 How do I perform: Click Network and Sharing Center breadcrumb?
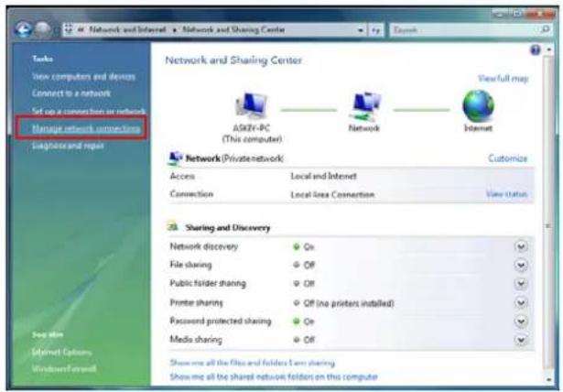233,30
